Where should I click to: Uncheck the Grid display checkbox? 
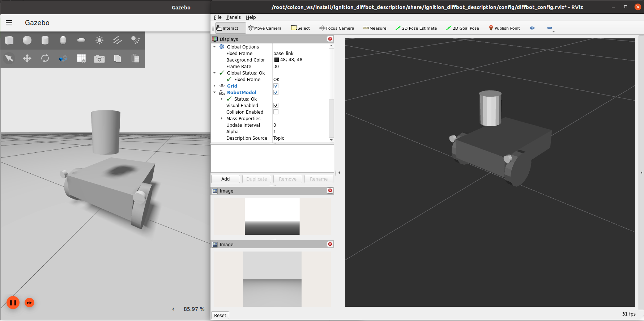[x=276, y=86]
